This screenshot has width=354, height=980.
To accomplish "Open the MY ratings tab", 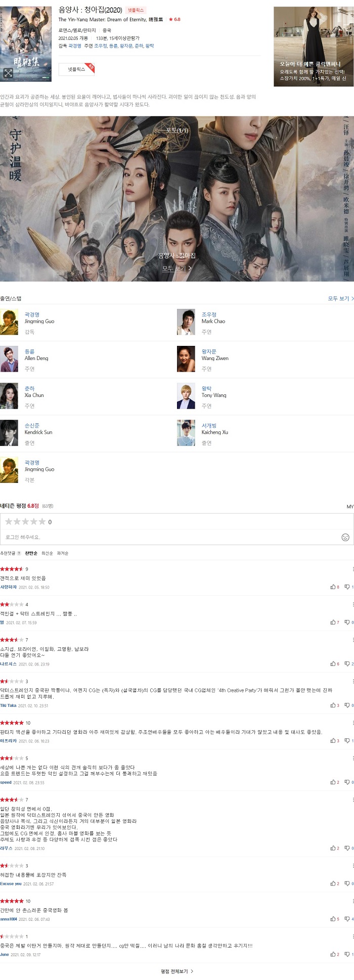I will (350, 506).
